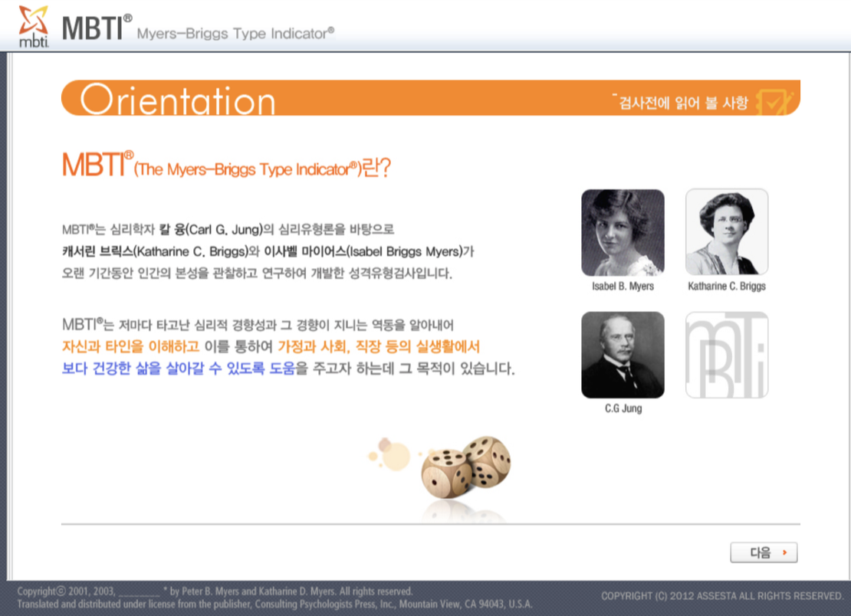Click the blue '보다 건강한 삶을 살아갈 수 있도록 도움' text
The width and height of the screenshot is (851, 616).
[x=179, y=369]
